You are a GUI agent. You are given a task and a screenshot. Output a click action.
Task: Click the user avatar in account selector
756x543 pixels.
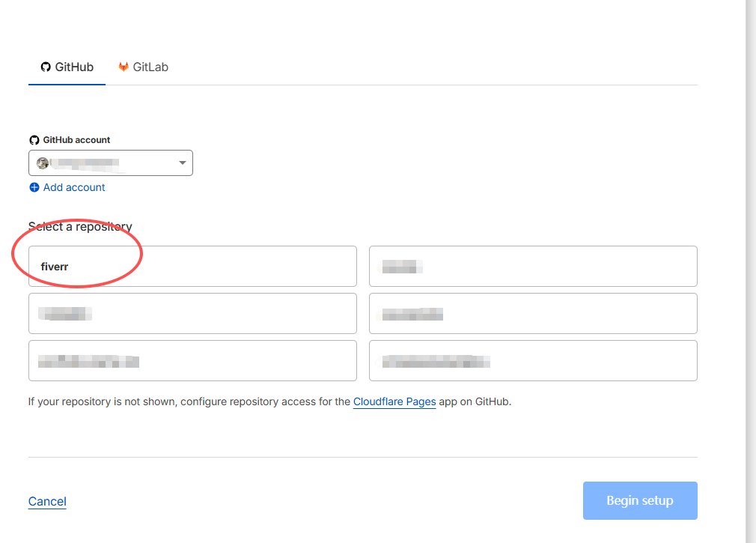pos(43,163)
